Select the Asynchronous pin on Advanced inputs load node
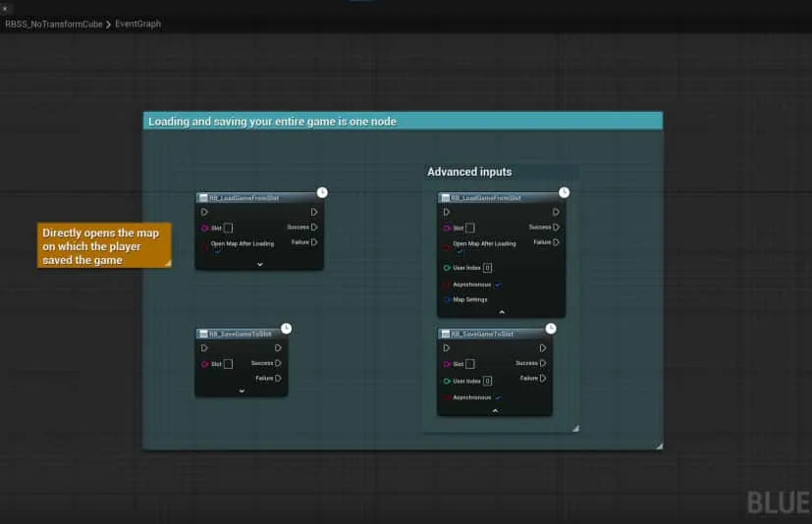 pyautogui.click(x=447, y=285)
